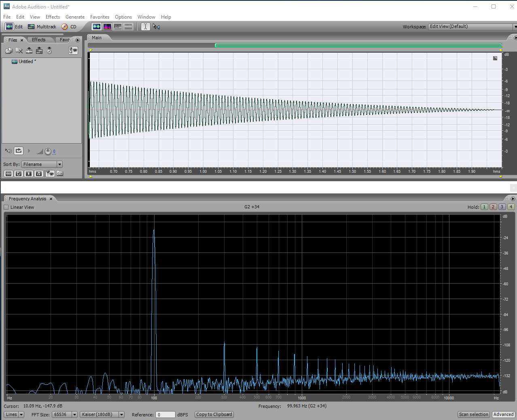Open Frequency Analysis panel options arrow

point(513,199)
